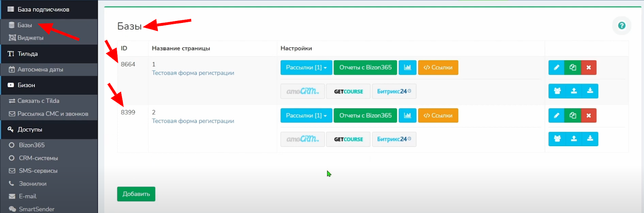Expand the Рассылки [1] dropdown for base 8664
Image resolution: width=644 pixels, height=213 pixels.
click(x=306, y=68)
